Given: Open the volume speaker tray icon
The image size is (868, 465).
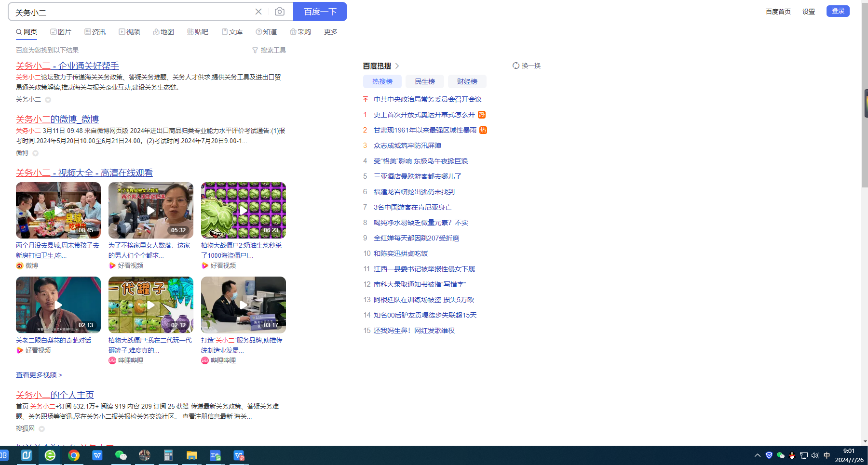Looking at the screenshot, I should click(815, 455).
